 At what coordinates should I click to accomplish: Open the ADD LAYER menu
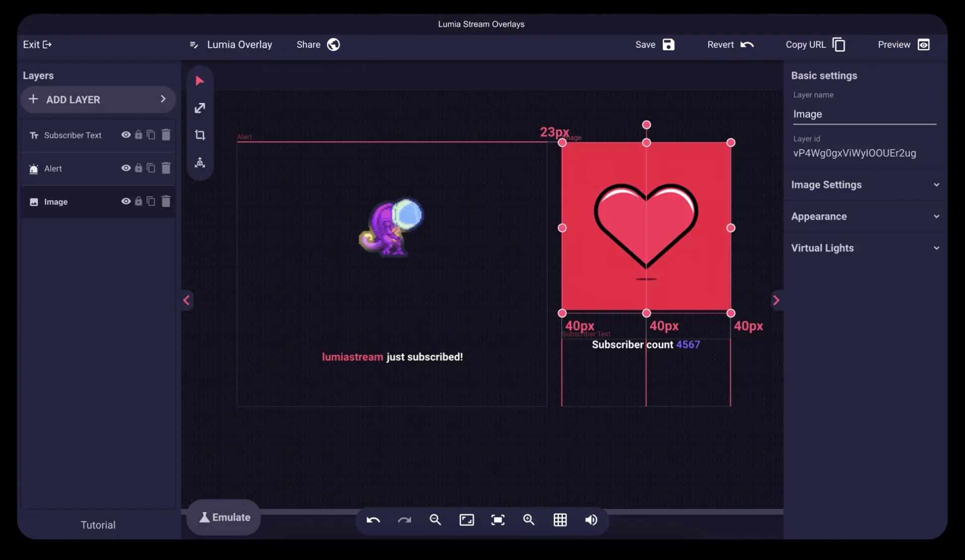coord(98,99)
